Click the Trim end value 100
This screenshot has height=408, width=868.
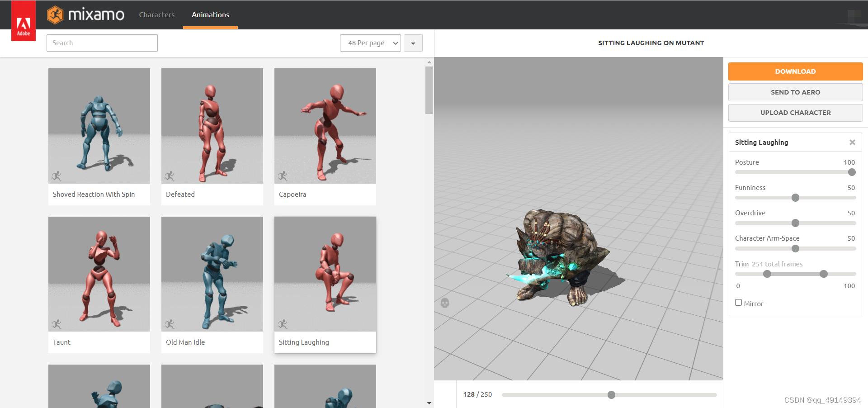pos(849,286)
